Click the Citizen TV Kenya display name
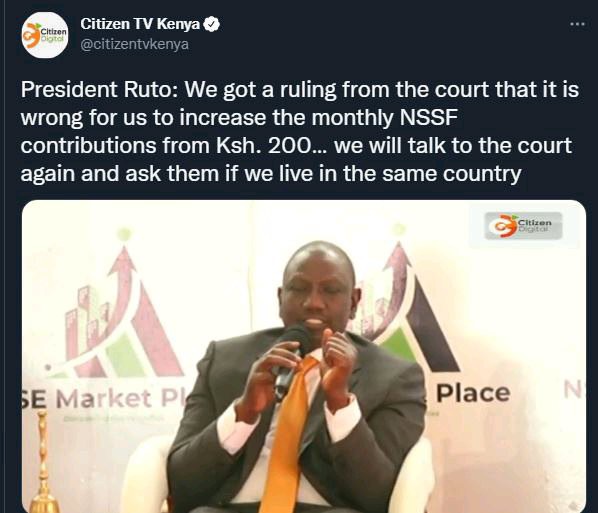Viewport: 598px width, 513px height. click(140, 24)
